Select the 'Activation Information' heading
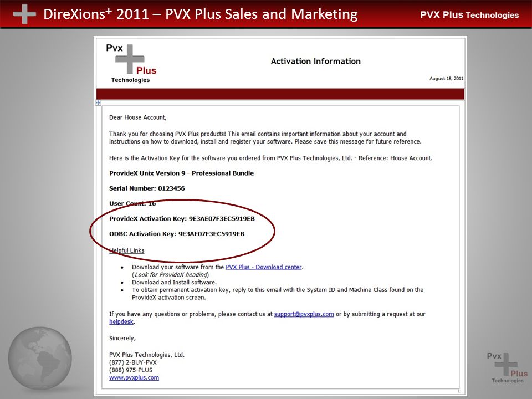 [315, 61]
